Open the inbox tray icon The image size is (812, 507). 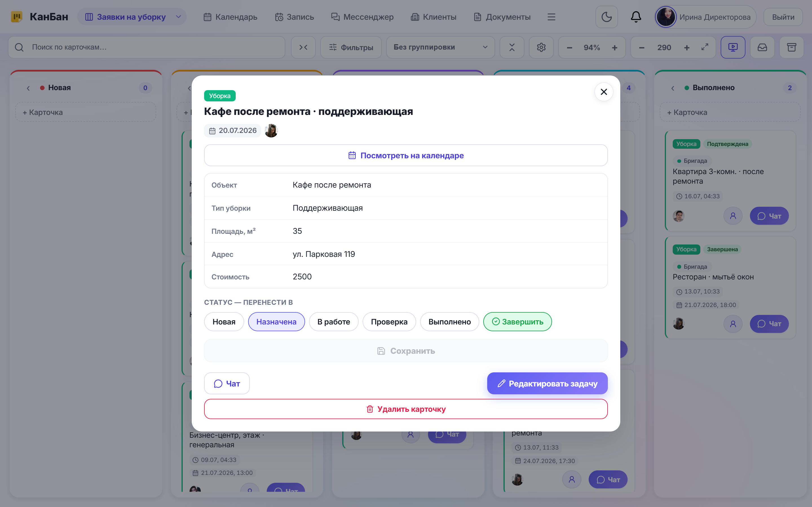(x=762, y=47)
